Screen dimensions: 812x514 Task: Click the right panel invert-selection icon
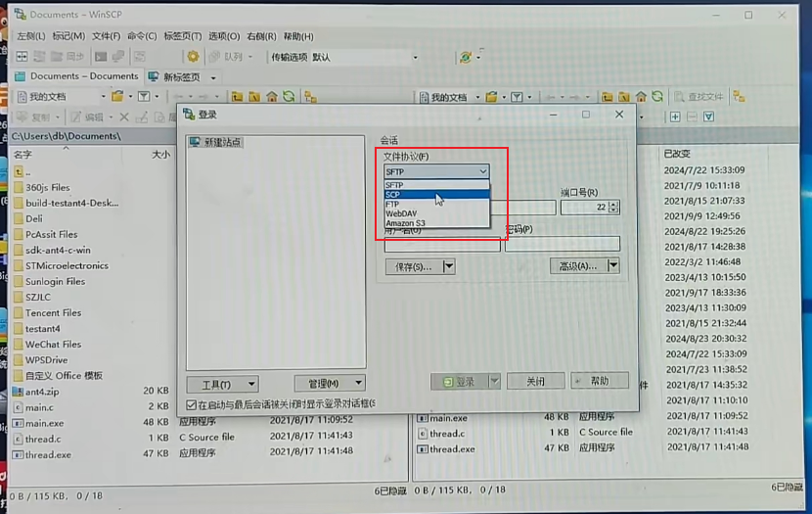click(709, 117)
